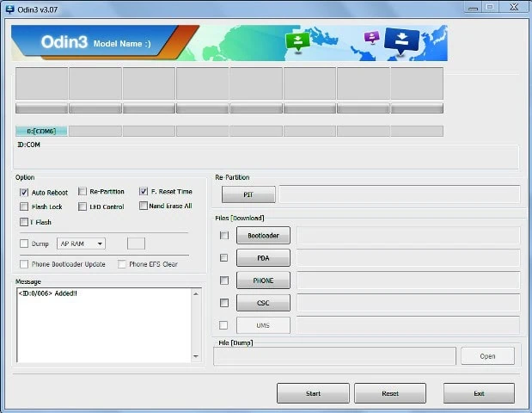Start the flashing process
Image resolution: width=532 pixels, height=413 pixels.
click(x=313, y=393)
